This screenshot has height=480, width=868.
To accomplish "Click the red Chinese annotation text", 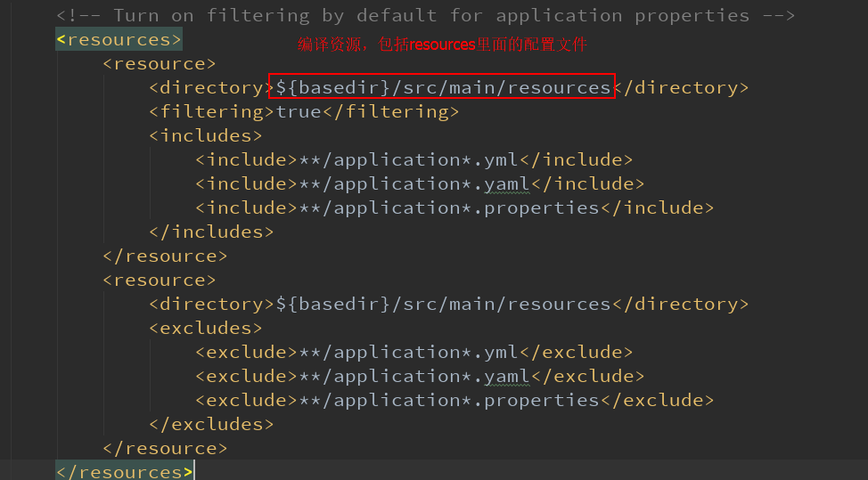I will (x=442, y=45).
